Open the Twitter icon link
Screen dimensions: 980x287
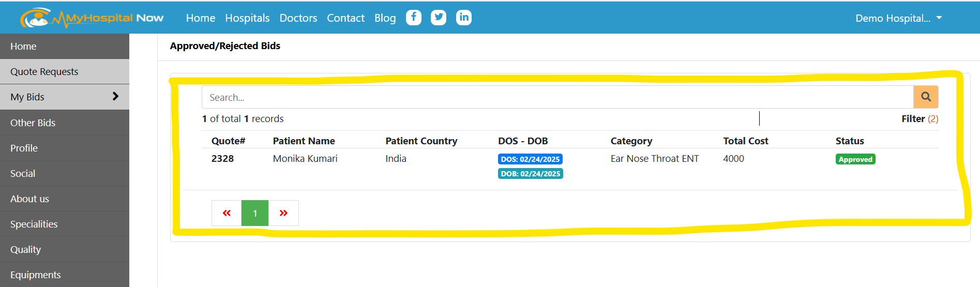tap(439, 18)
